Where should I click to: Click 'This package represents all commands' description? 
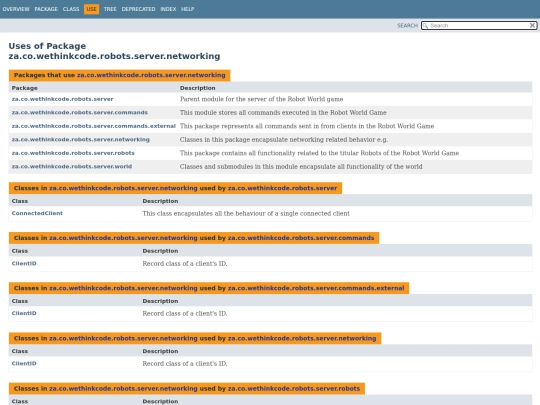[307, 126]
